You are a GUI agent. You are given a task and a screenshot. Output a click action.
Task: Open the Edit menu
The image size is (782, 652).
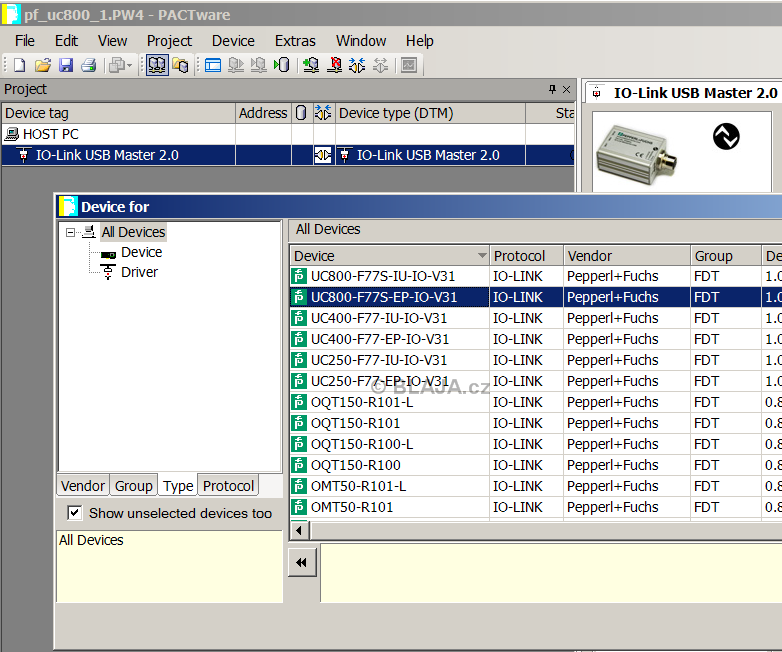[x=66, y=40]
